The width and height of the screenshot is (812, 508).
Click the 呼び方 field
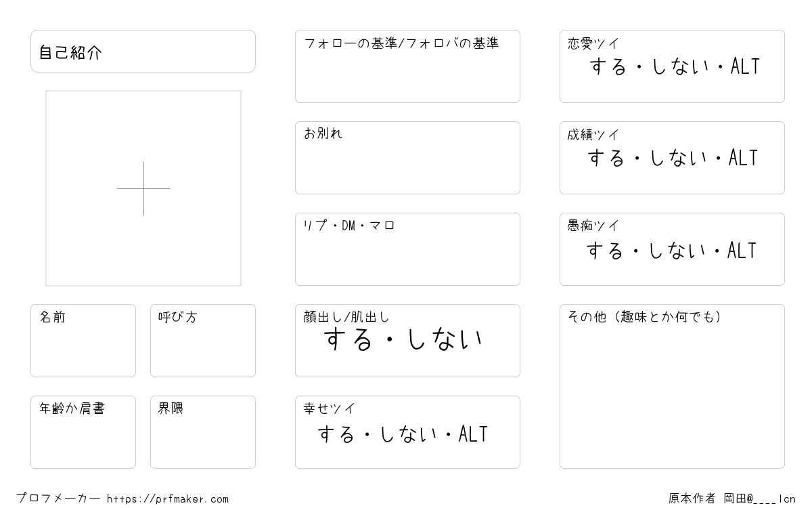coord(203,341)
